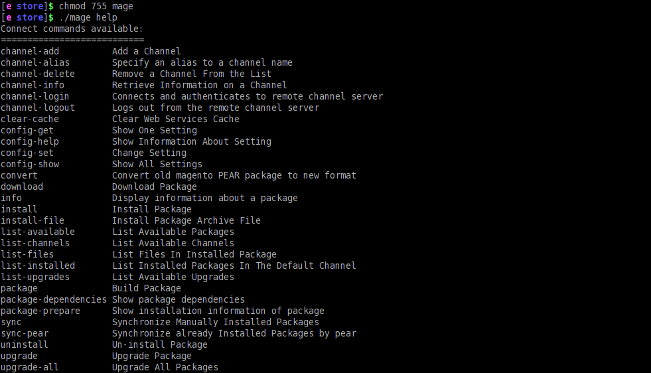Click the install-file command text

point(32,220)
